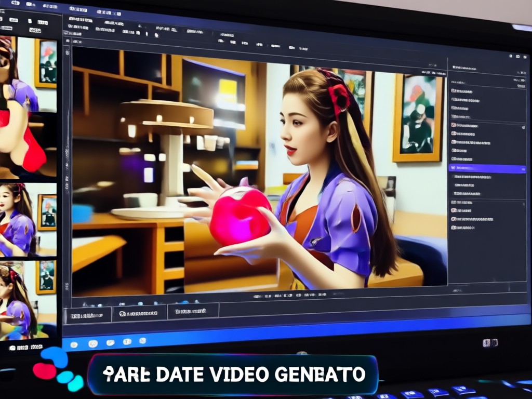Select the bottom thumbnail in the left clip strip
Image resolution: width=532 pixels, height=399 pixels.
click(x=28, y=300)
